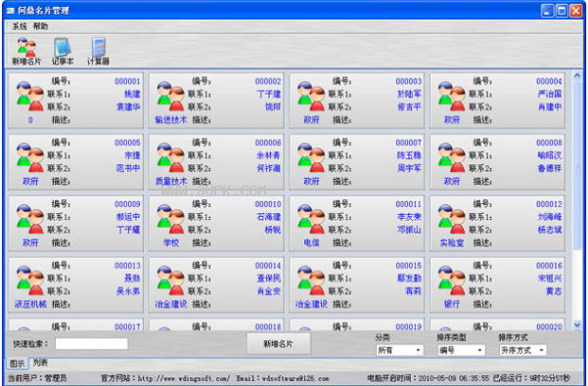Expand the 分类 dropdown showing 所有

point(399,350)
